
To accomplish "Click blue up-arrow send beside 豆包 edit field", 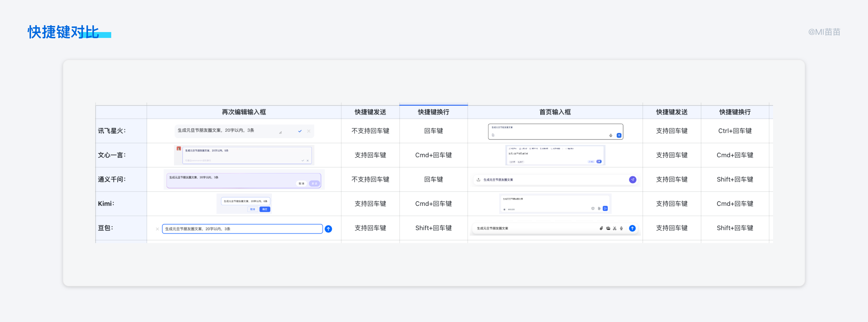I will 328,229.
